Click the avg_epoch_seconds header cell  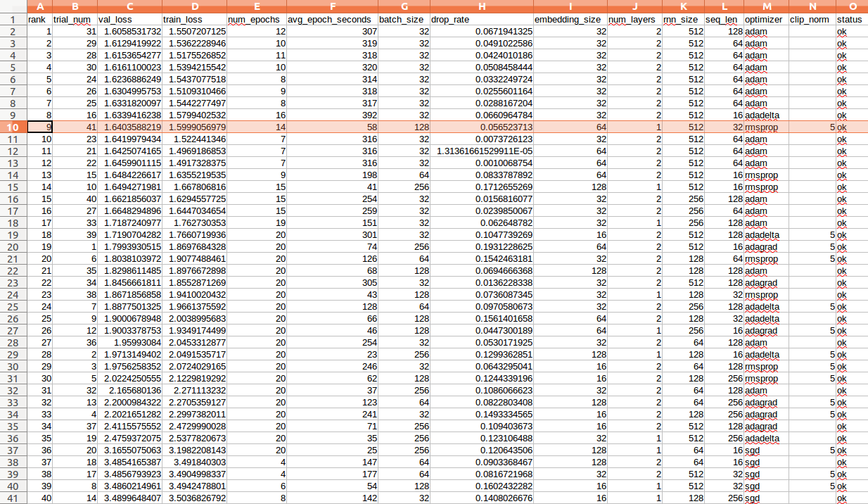tap(332, 20)
